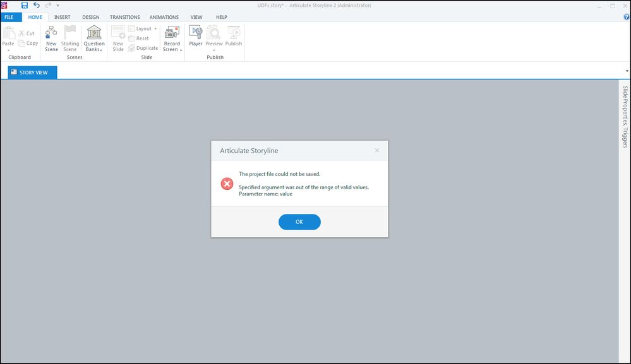Switch to the INSERT ribbon tab
Screen dimensions: 631x364
[62, 17]
